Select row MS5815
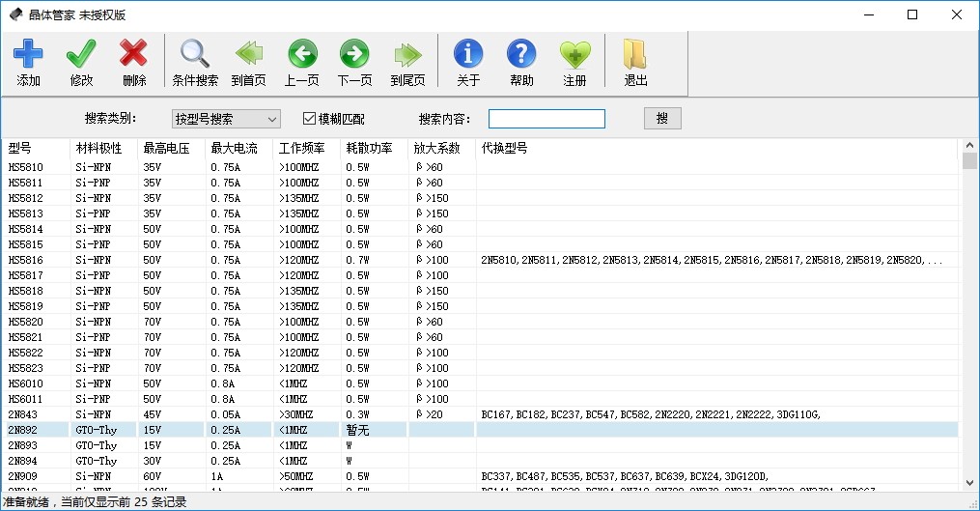980x511 pixels. point(480,244)
